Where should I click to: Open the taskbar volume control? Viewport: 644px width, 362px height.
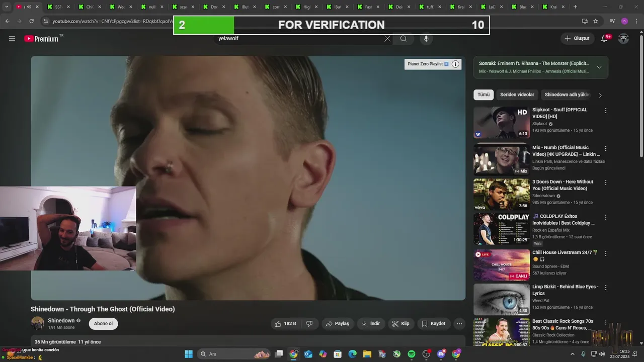[602, 354]
